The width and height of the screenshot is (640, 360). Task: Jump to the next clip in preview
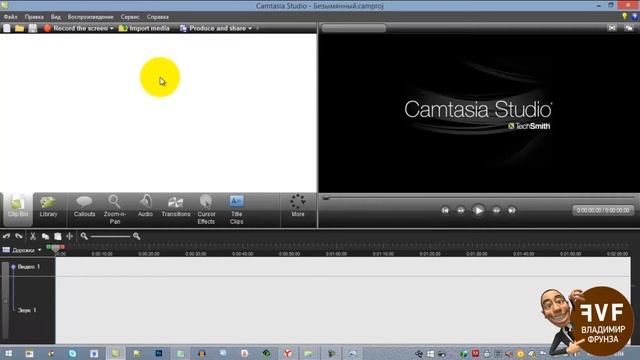pos(511,210)
